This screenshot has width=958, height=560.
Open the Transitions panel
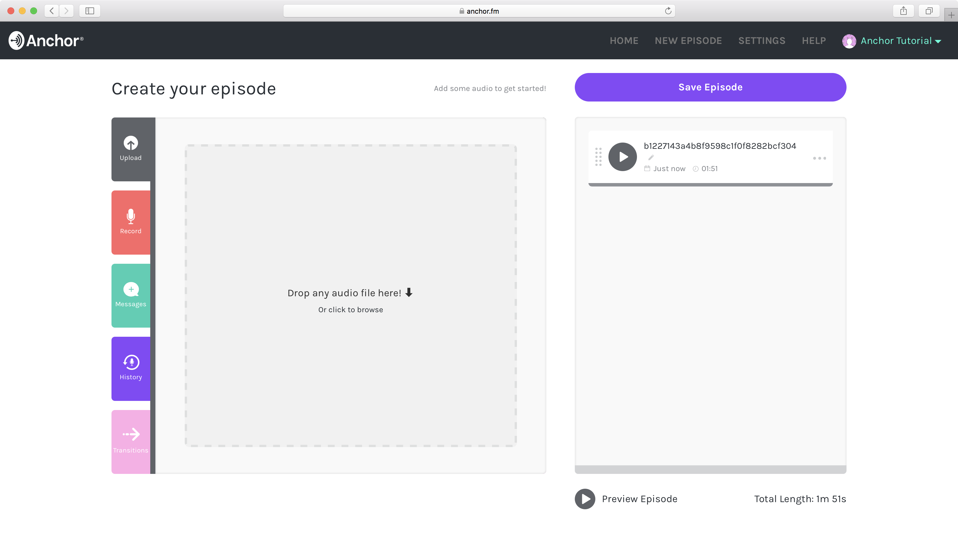coord(131,441)
